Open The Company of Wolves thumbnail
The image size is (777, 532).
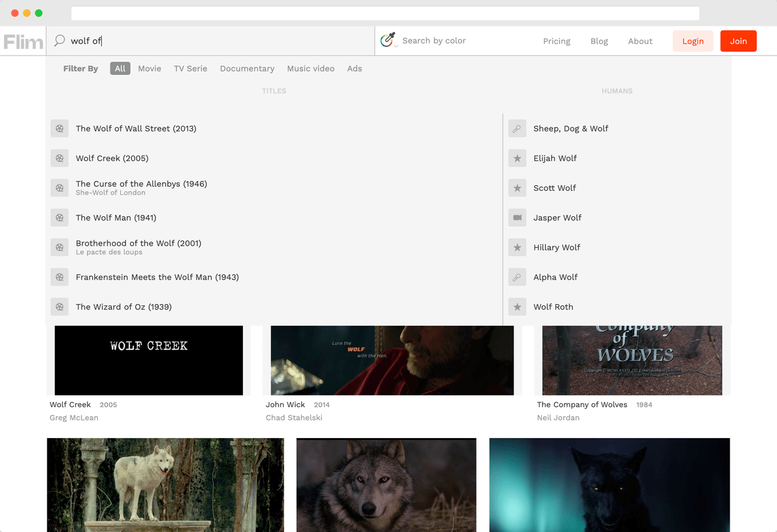pos(632,360)
